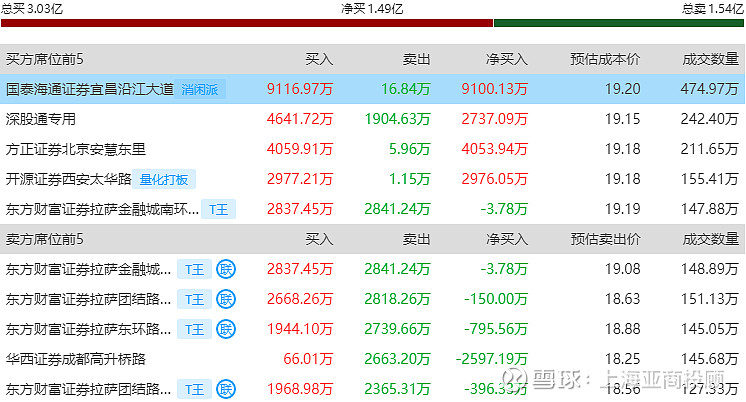Click the 消闲派 tag beside 国泰海通证券宜昌沿江大道
The height and width of the screenshot is (402, 746).
tap(200, 89)
